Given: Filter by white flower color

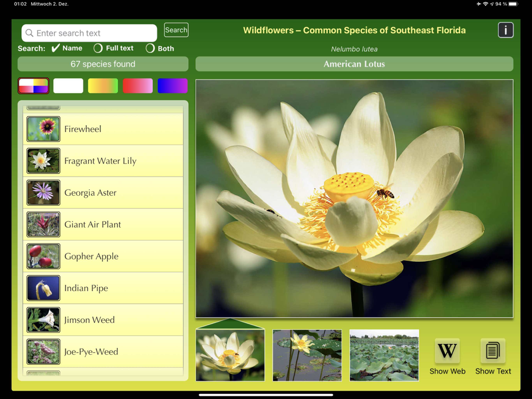Looking at the screenshot, I should pyautogui.click(x=68, y=86).
